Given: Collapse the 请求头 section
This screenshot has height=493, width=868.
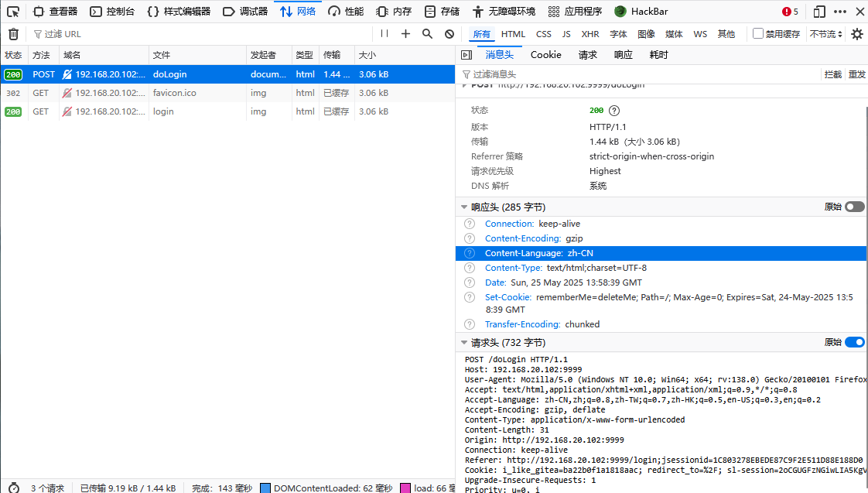Looking at the screenshot, I should coord(464,343).
